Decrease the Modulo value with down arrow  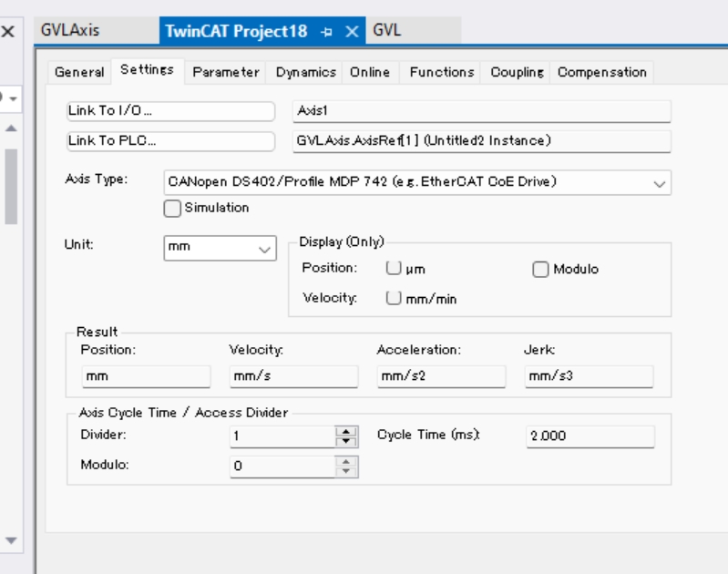[x=346, y=471]
